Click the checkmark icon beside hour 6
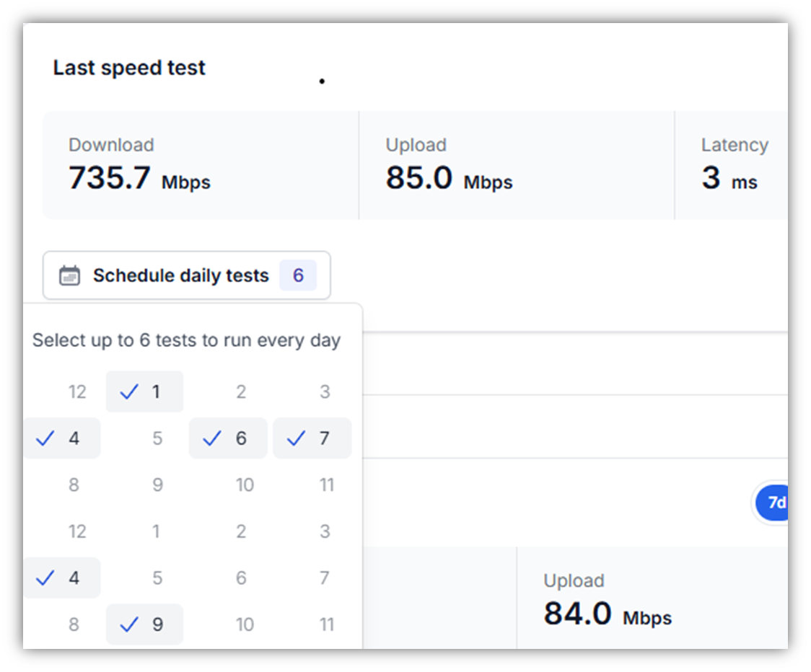Screen dimensions: 811x672 click(212, 438)
